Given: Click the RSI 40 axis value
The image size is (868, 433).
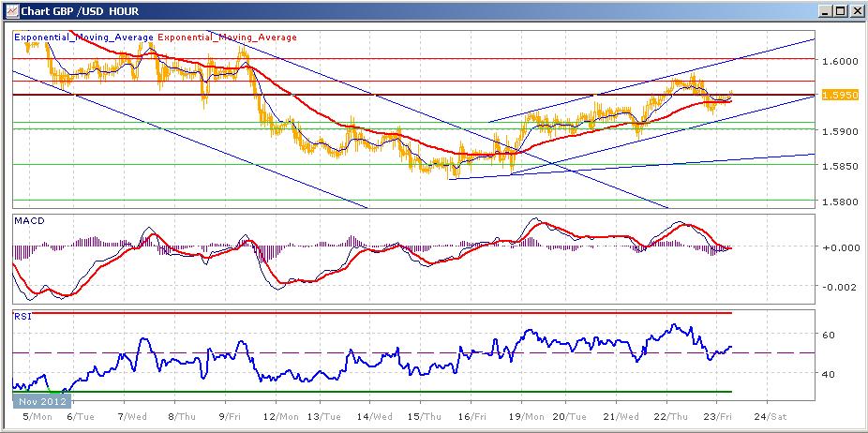Looking at the screenshot, I should (831, 374).
